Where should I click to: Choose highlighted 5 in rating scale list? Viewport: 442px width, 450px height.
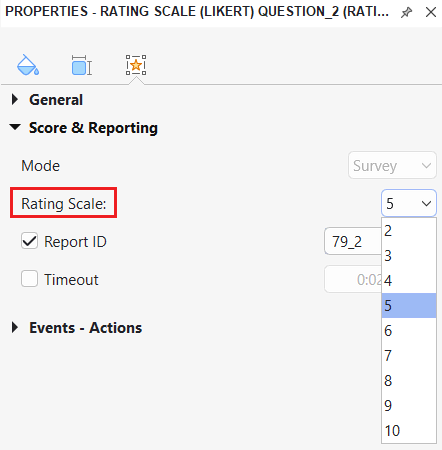point(409,306)
